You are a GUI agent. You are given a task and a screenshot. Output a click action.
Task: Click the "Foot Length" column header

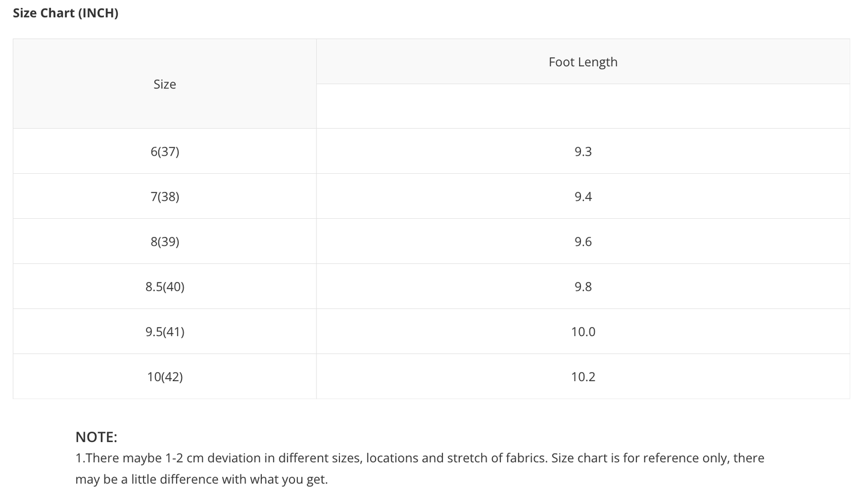[x=583, y=62]
